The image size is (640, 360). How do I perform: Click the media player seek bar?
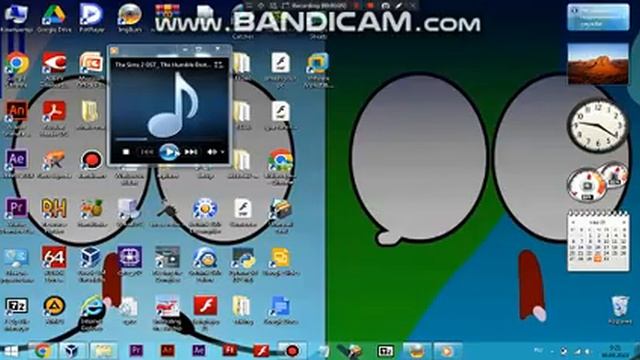click(x=169, y=139)
